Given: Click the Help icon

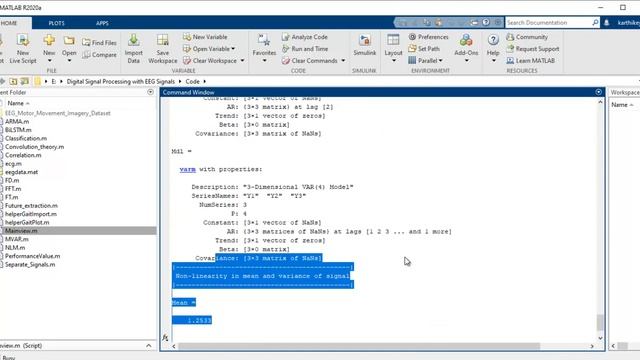Looking at the screenshot, I should point(493,40).
